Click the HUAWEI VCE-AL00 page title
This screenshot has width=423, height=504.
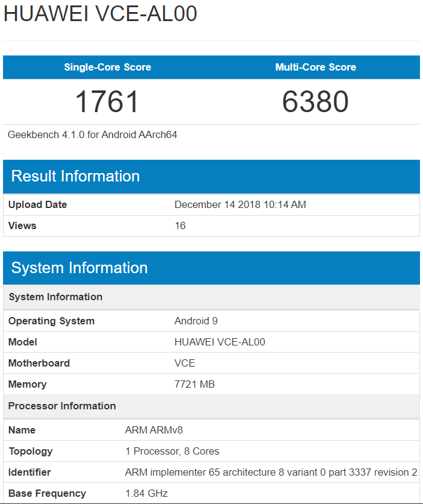100,14
